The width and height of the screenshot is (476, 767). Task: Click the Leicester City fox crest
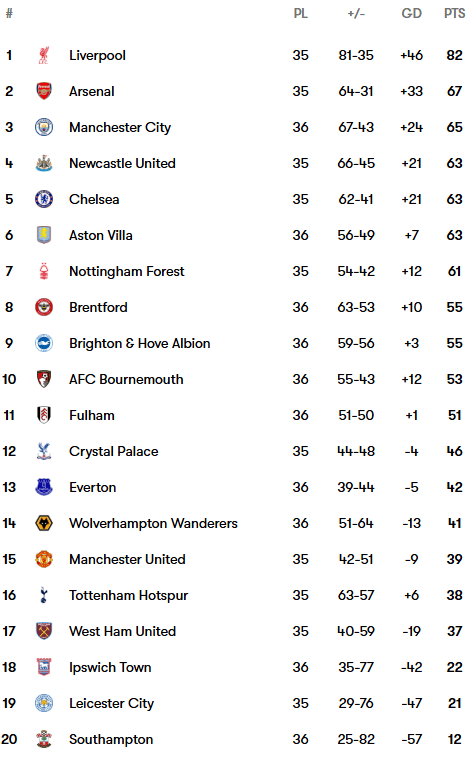pyautogui.click(x=44, y=703)
